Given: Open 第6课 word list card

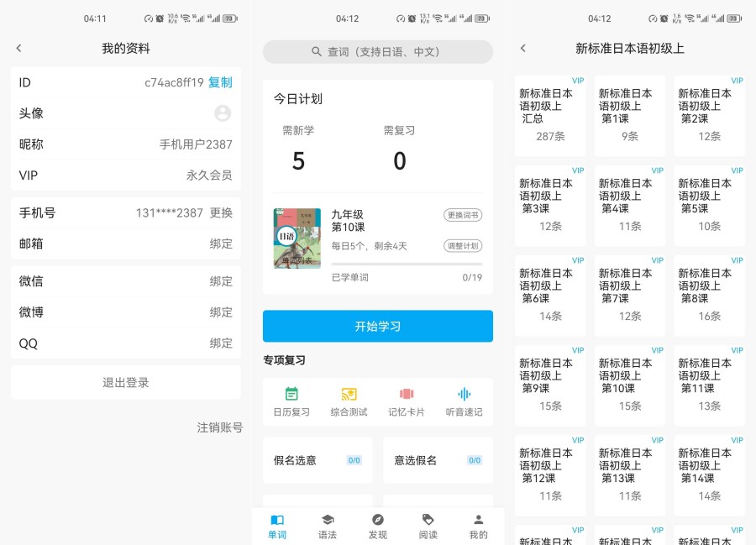Looking at the screenshot, I should [550, 296].
